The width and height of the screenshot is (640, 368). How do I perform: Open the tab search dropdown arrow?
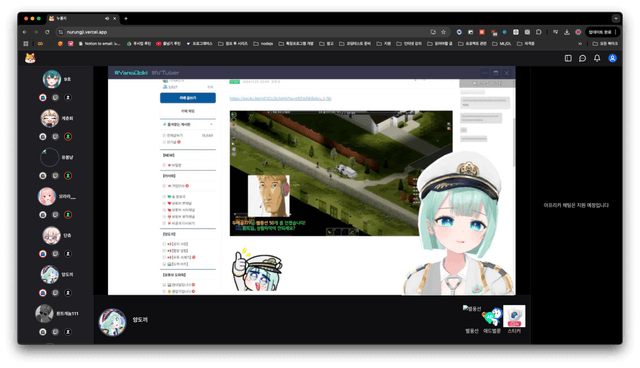(616, 18)
